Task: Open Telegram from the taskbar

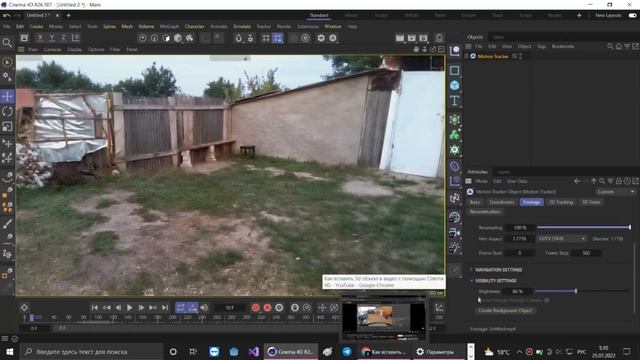Action: (347, 351)
